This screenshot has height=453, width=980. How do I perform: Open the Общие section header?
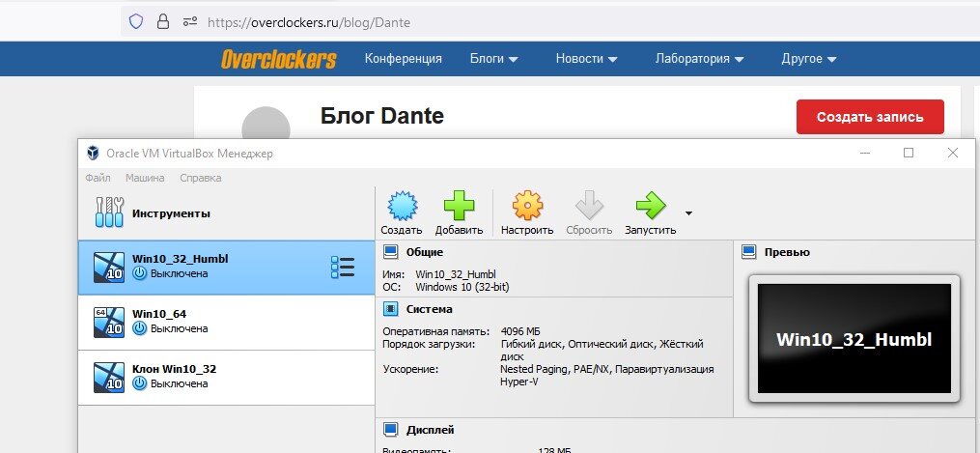tap(425, 252)
